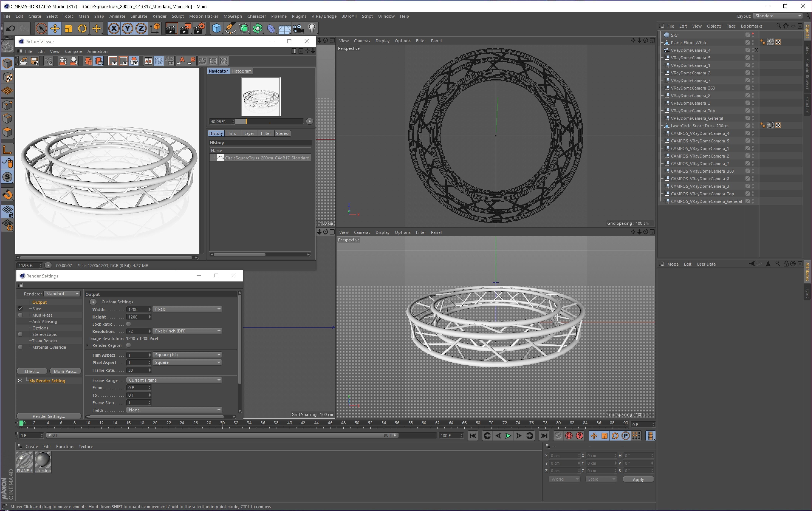Play the animation forward
Viewport: 812px width, 511px height.
coord(508,435)
